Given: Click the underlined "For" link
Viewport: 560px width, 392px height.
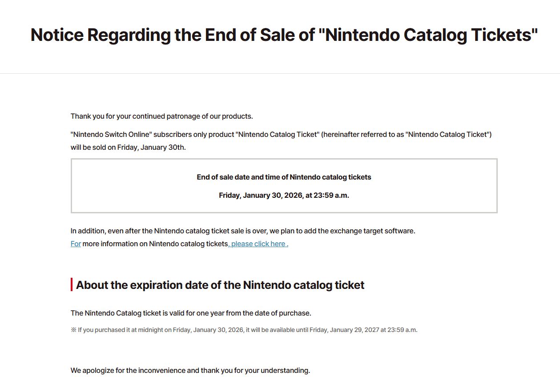Looking at the screenshot, I should (x=76, y=244).
